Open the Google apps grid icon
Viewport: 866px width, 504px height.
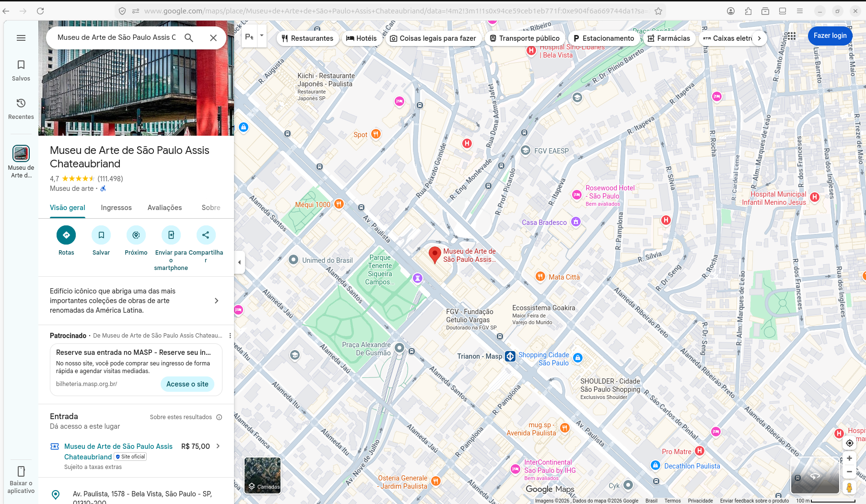pyautogui.click(x=791, y=36)
